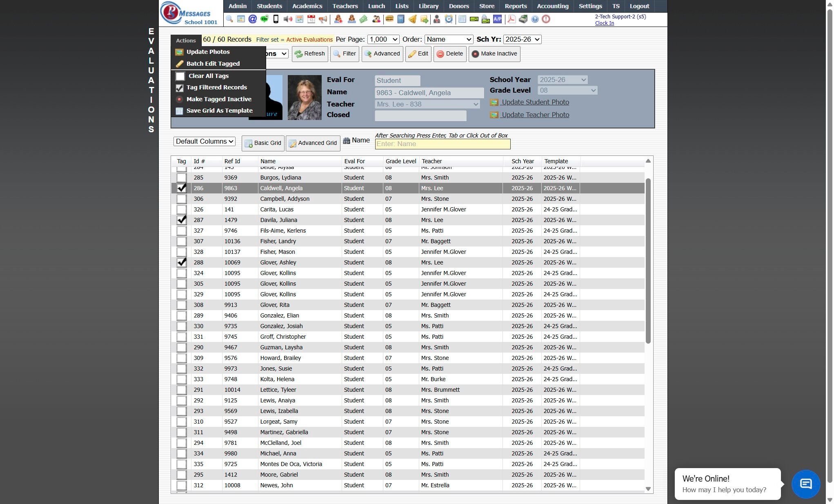Image resolution: width=834 pixels, height=504 pixels.
Task: Click the mobile phone toolbar icon
Action: [x=276, y=19]
